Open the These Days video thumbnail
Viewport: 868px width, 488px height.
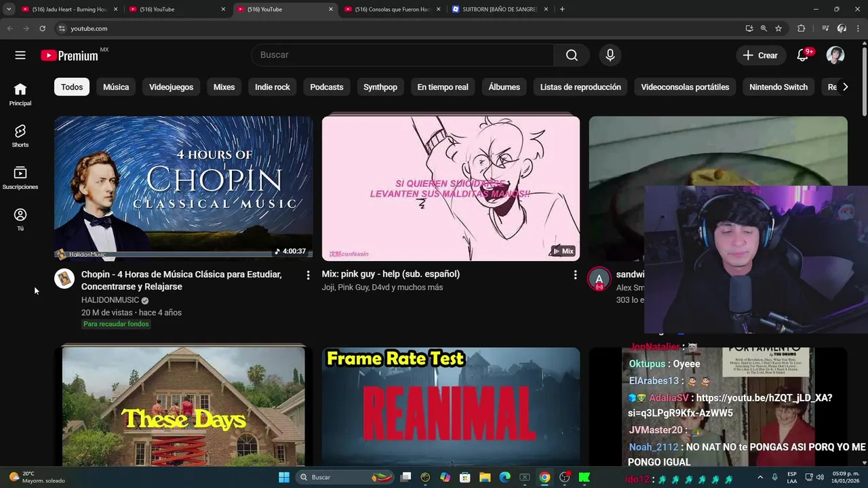(184, 407)
